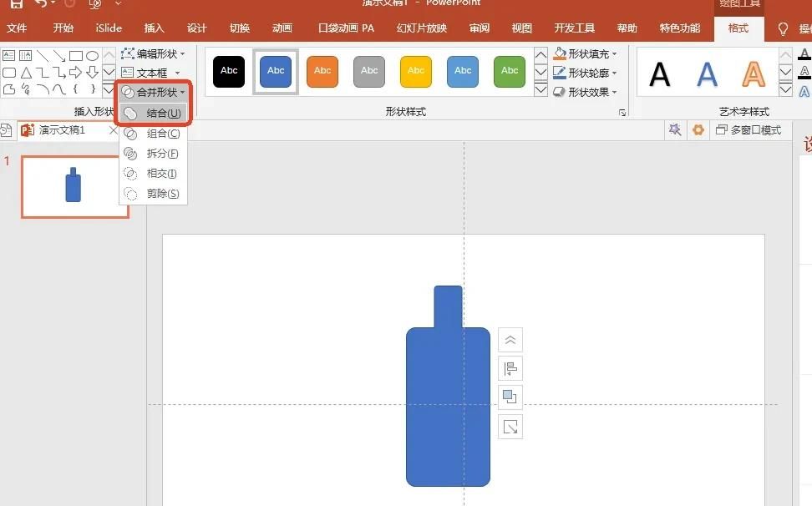
Task: Select the orange Abc shape style
Action: pyautogui.click(x=322, y=71)
